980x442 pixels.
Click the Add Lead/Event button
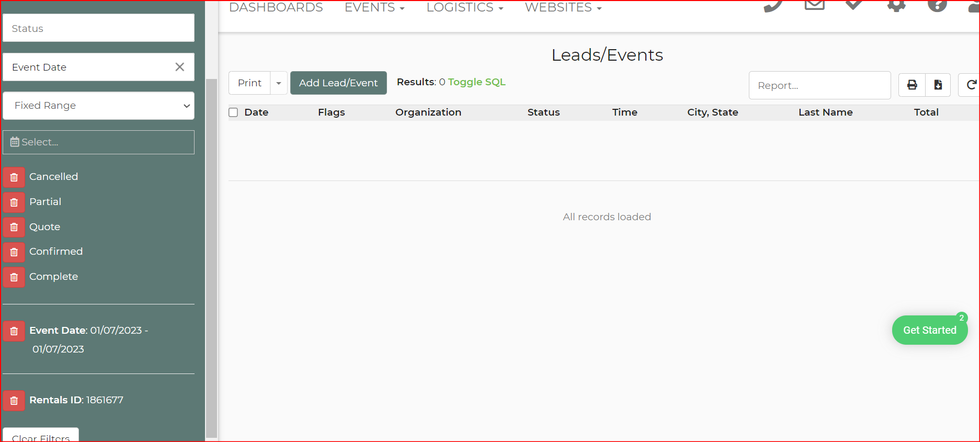(x=338, y=83)
